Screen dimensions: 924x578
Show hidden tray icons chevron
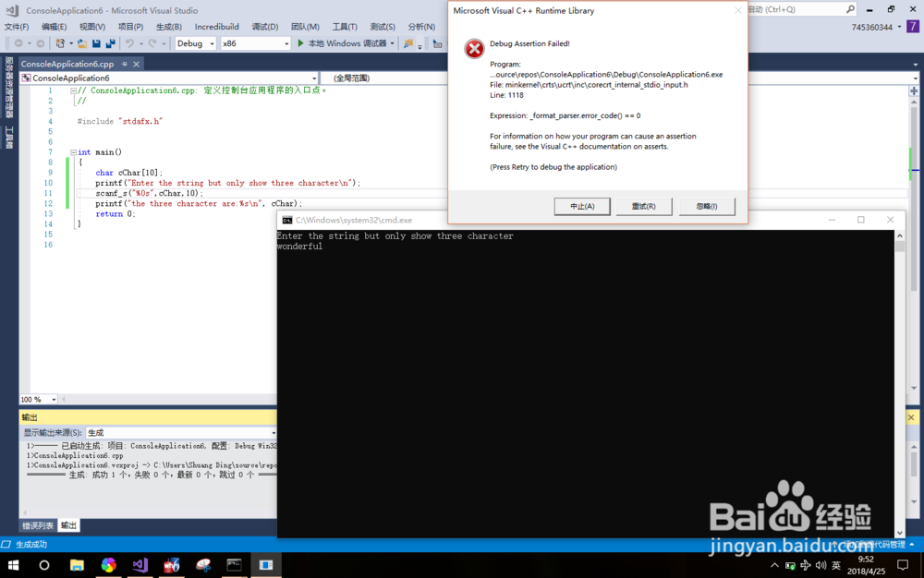pyautogui.click(x=774, y=566)
